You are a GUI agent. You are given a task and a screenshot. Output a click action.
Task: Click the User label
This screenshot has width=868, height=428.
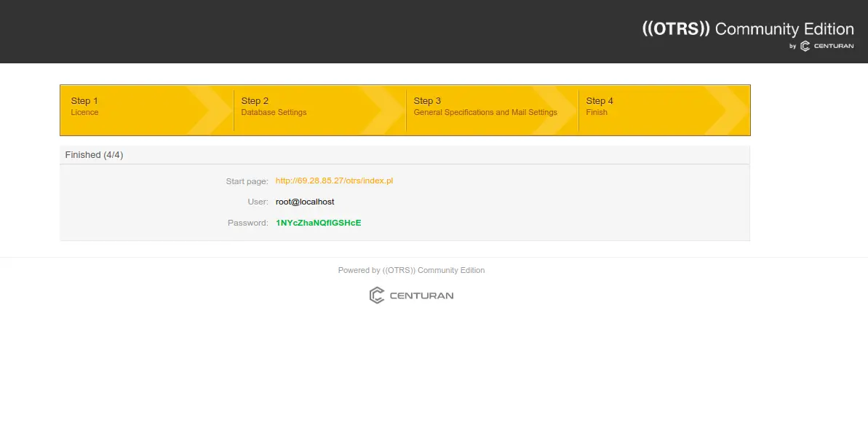click(x=258, y=202)
